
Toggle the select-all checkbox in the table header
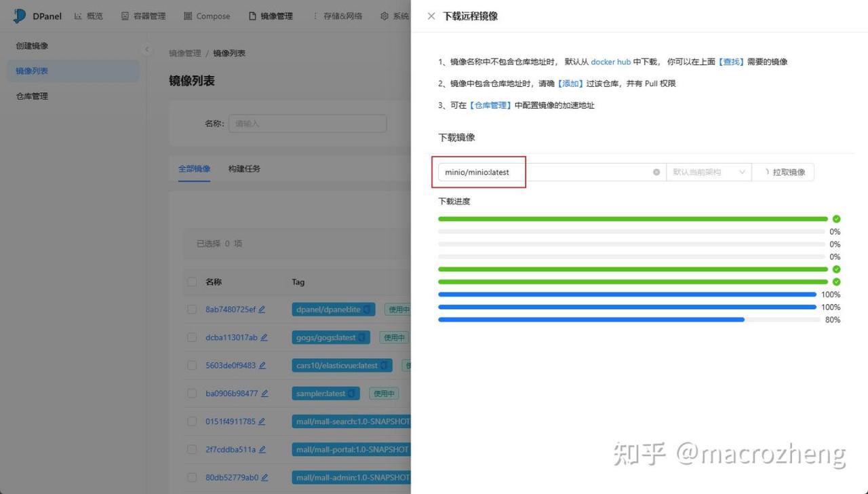(x=192, y=282)
